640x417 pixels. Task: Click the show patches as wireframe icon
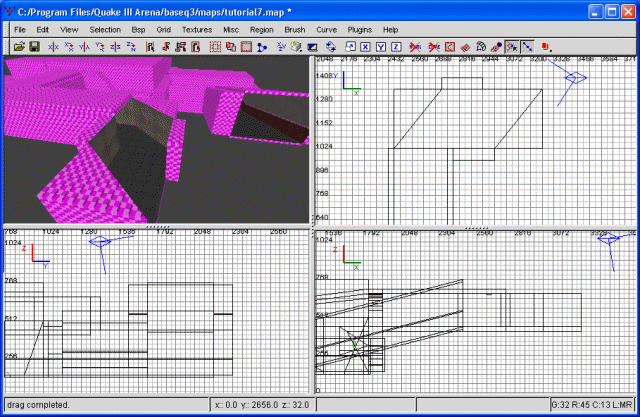465,47
